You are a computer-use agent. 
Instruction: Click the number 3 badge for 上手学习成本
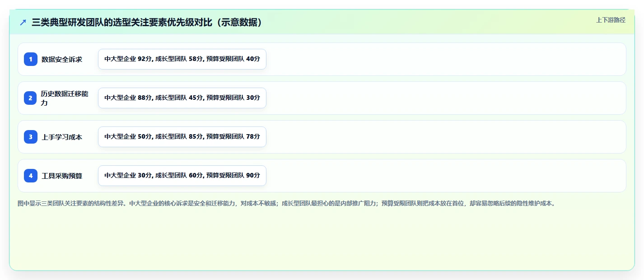pyautogui.click(x=31, y=137)
